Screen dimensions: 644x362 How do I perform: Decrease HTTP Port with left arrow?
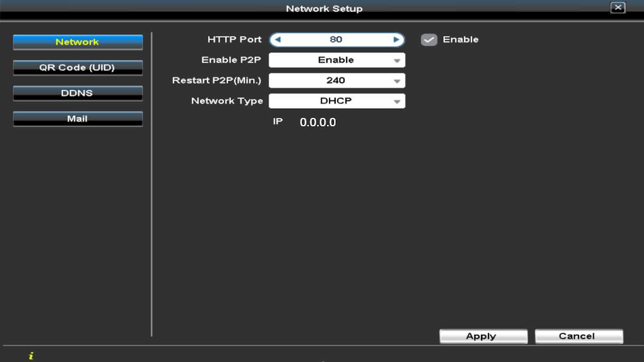pyautogui.click(x=277, y=40)
